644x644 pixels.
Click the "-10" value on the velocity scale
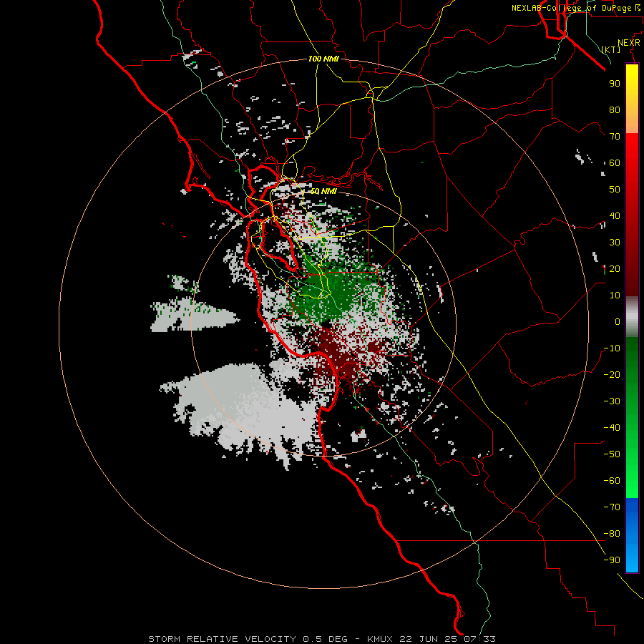612,348
